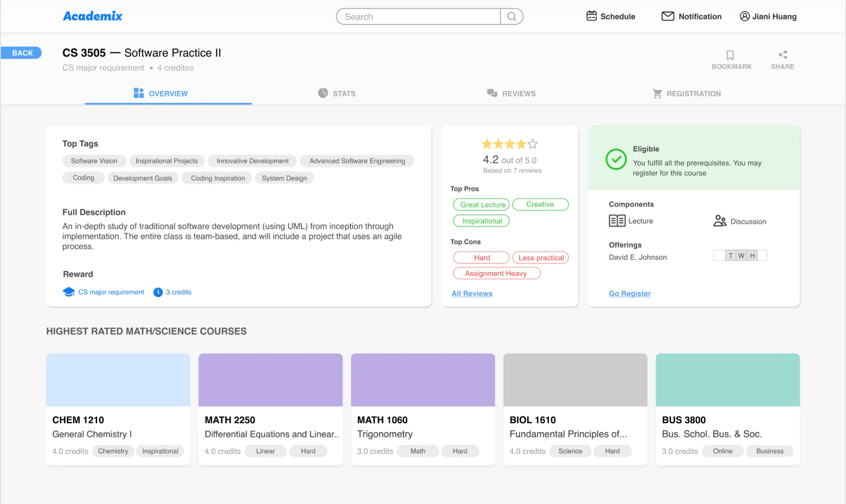This screenshot has width=846, height=504.
Task: Click the Bookmark icon for this course
Action: coord(729,55)
